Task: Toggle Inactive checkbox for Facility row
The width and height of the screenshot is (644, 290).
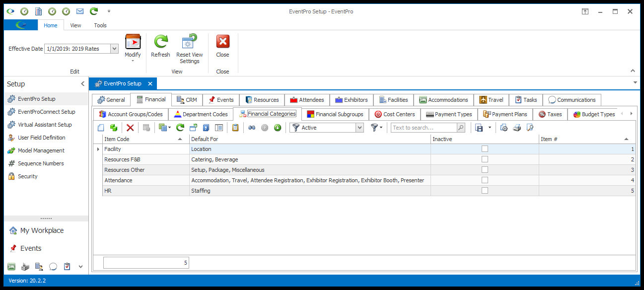Action: click(x=485, y=148)
